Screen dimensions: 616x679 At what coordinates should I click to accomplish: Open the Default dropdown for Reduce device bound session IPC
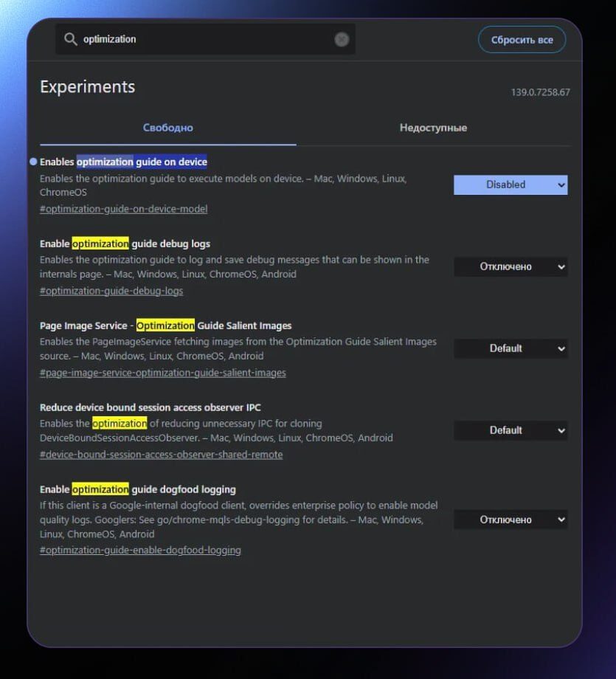(511, 430)
